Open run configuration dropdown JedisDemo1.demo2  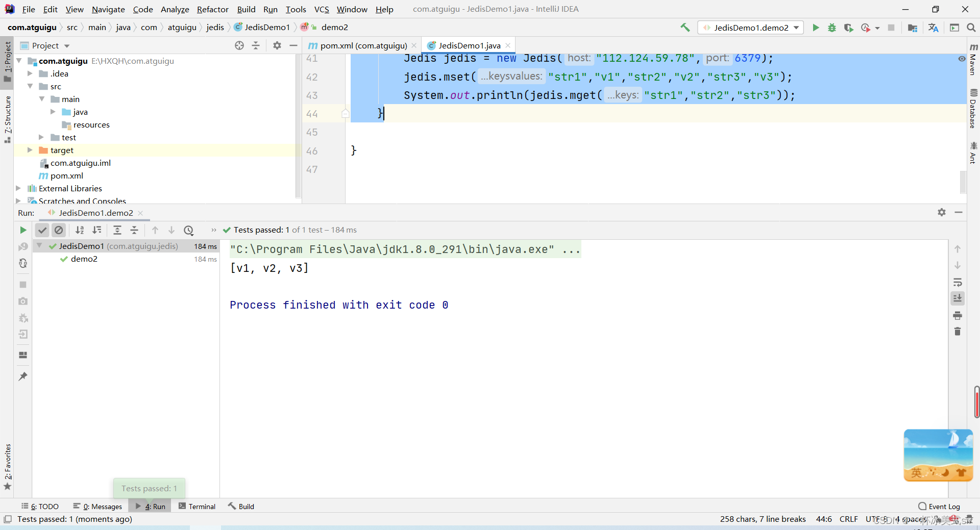[x=750, y=28]
